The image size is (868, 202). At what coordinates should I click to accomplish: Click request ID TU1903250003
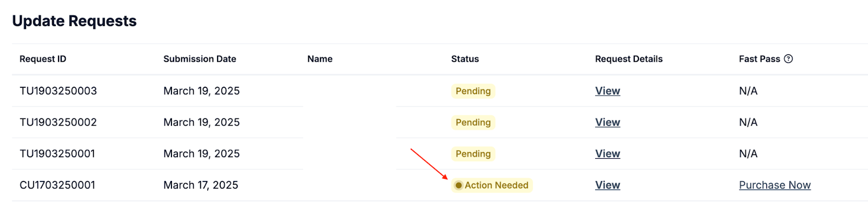click(58, 91)
